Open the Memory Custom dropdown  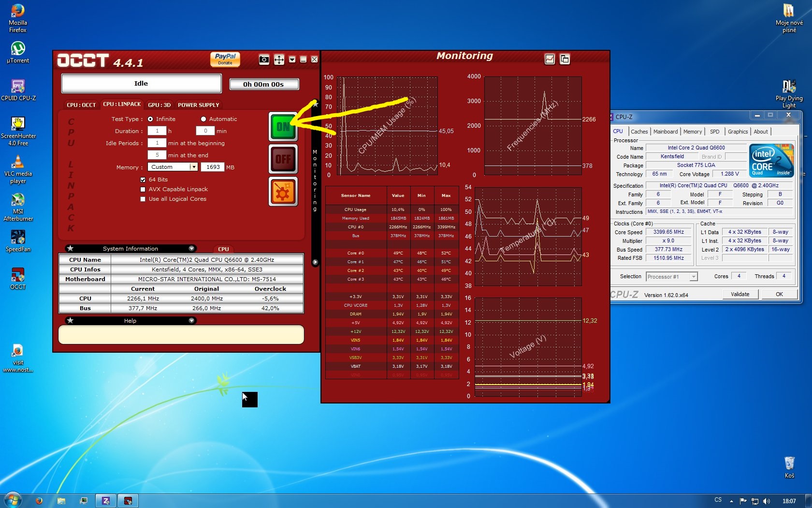pyautogui.click(x=173, y=167)
